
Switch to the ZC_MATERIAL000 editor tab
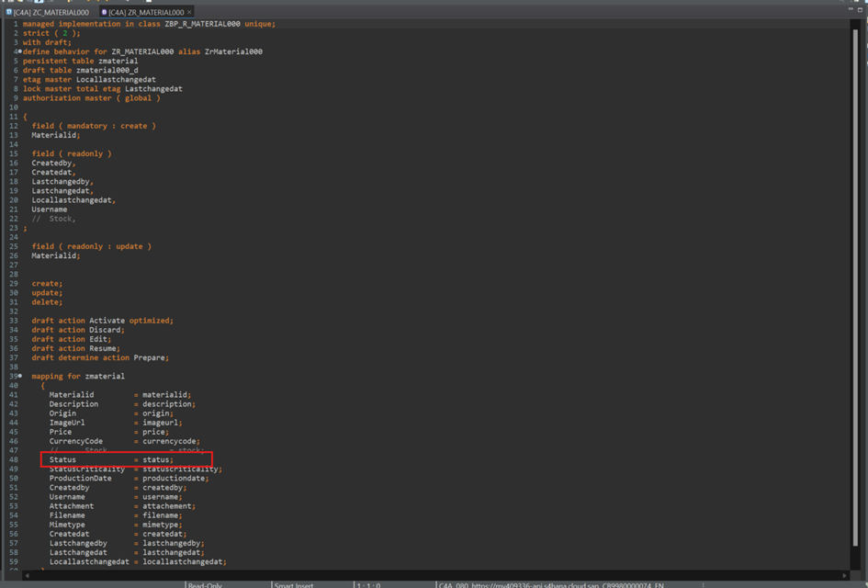52,12
